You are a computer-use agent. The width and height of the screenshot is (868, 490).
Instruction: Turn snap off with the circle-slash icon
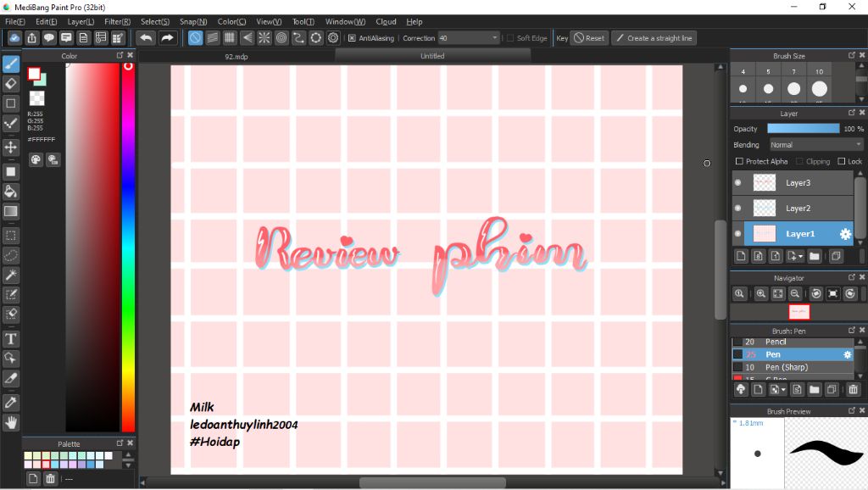196,37
